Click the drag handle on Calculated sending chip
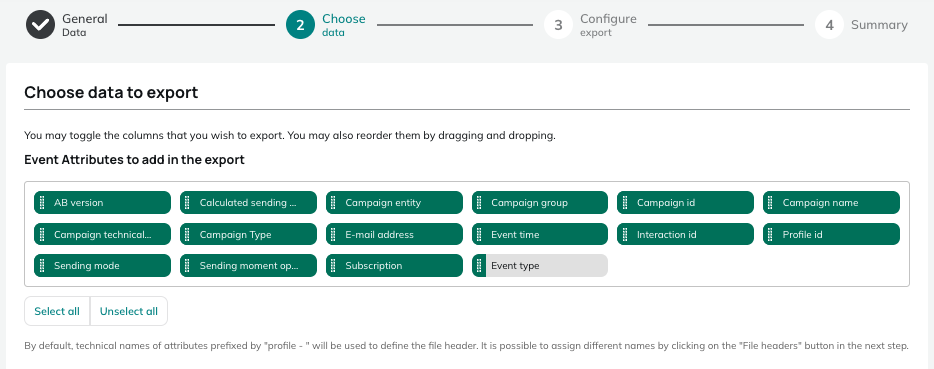 point(188,203)
